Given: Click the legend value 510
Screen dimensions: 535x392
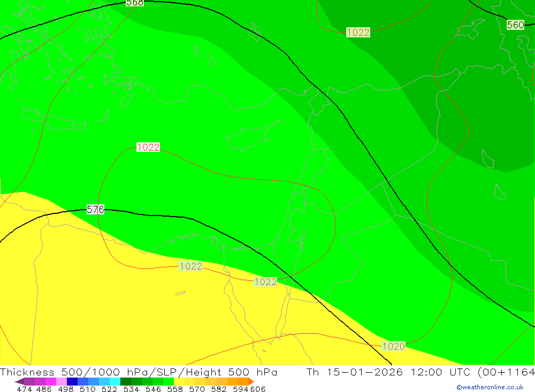Looking at the screenshot, I should (x=87, y=389).
